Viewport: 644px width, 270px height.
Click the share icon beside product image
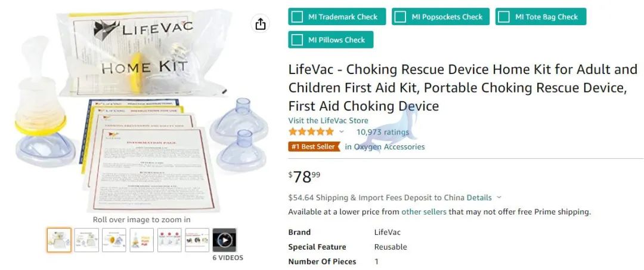[261, 24]
